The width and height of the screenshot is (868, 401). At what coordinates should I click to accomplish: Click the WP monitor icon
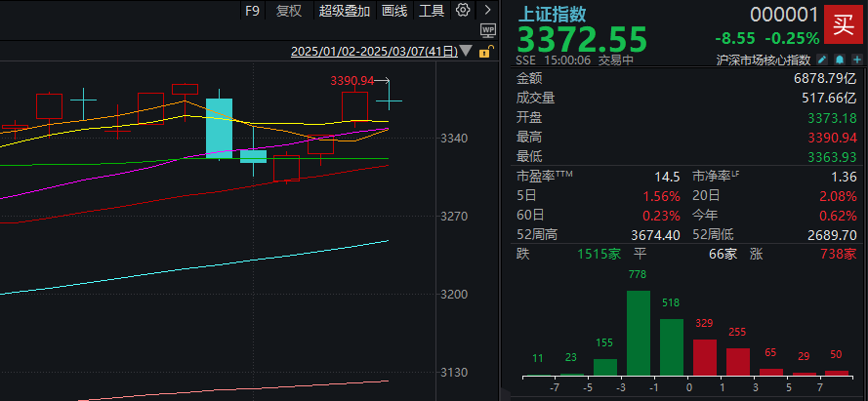pyautogui.click(x=487, y=30)
